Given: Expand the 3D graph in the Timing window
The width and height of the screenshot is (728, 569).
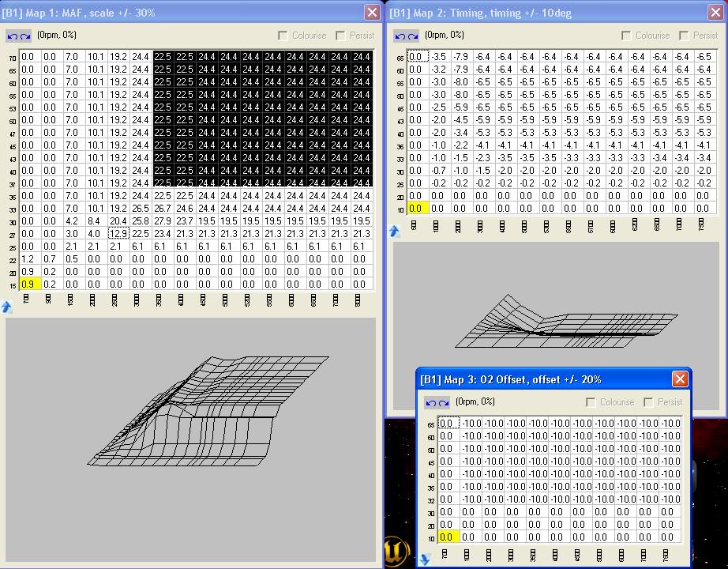Looking at the screenshot, I should (x=395, y=229).
